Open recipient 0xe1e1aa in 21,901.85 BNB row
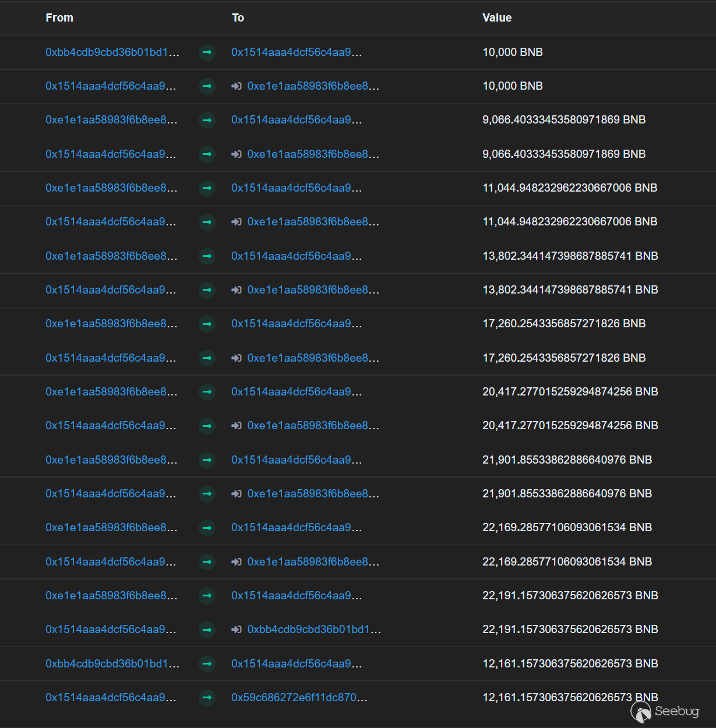Viewport: 716px width, 728px height. (x=313, y=494)
